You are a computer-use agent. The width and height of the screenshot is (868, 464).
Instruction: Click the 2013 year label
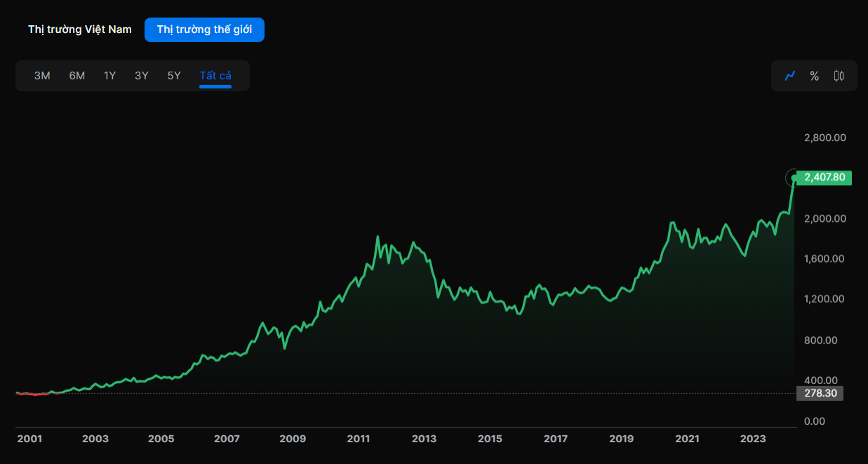(424, 439)
